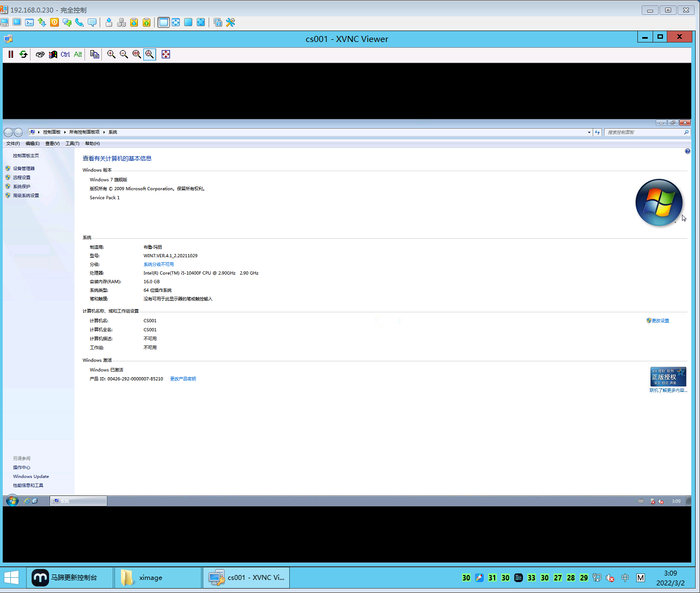Pause the XVNC viewer session

[11, 55]
